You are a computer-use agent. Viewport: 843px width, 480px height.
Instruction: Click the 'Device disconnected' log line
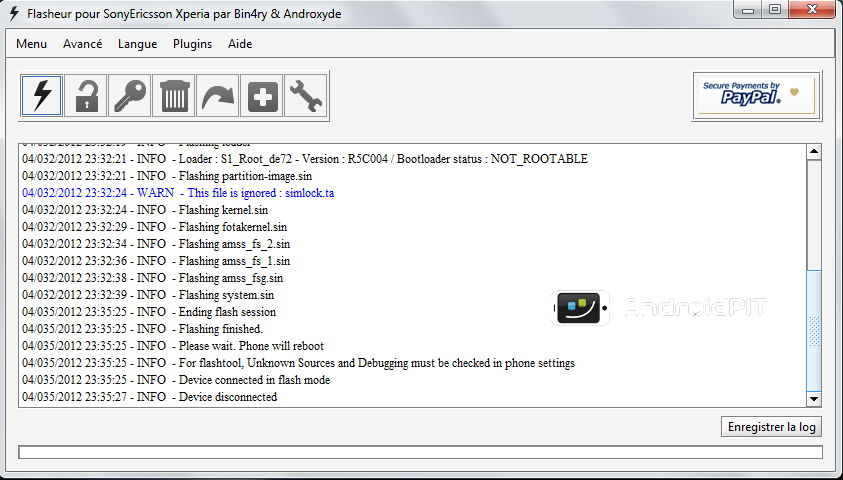tap(149, 397)
